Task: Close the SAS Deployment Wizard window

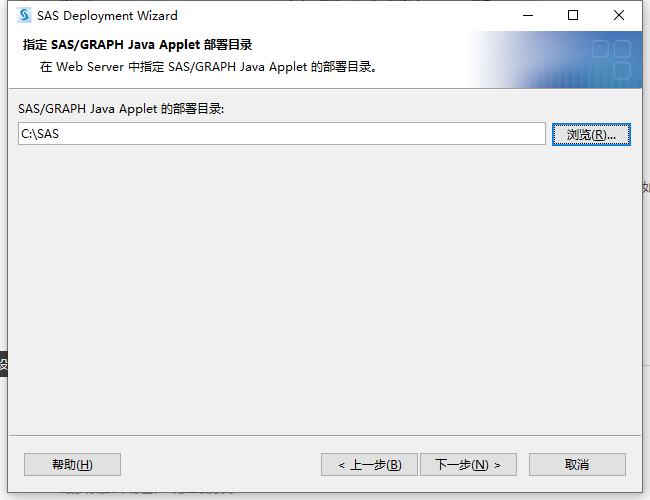Action: pos(618,15)
